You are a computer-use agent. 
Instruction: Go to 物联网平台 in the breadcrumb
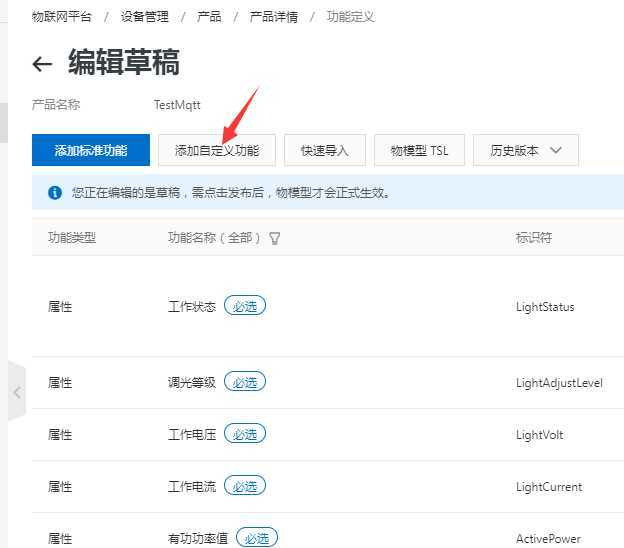[x=62, y=17]
